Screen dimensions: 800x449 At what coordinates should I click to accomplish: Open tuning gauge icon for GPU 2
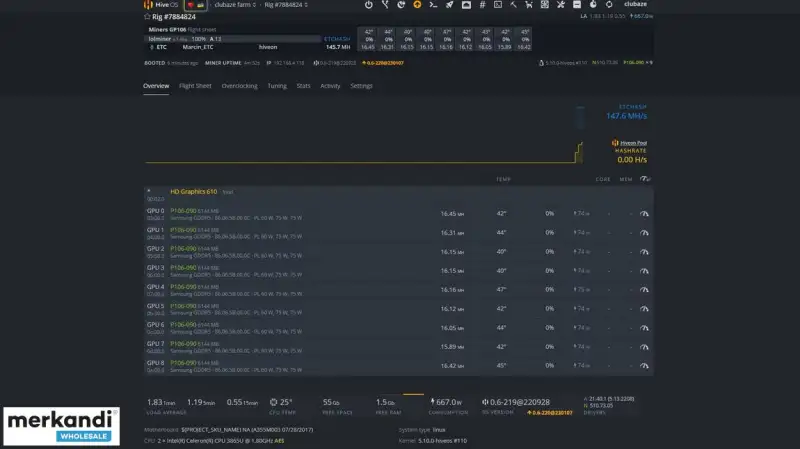coord(644,252)
